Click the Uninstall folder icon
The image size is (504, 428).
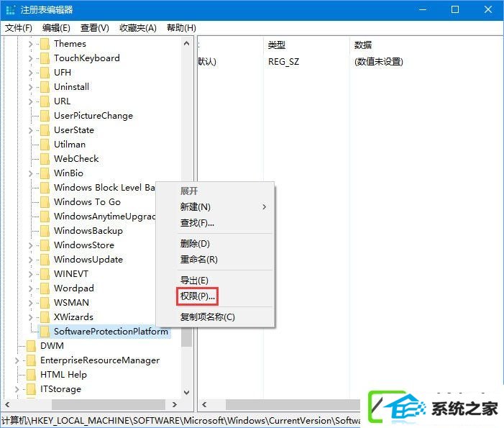[45, 87]
